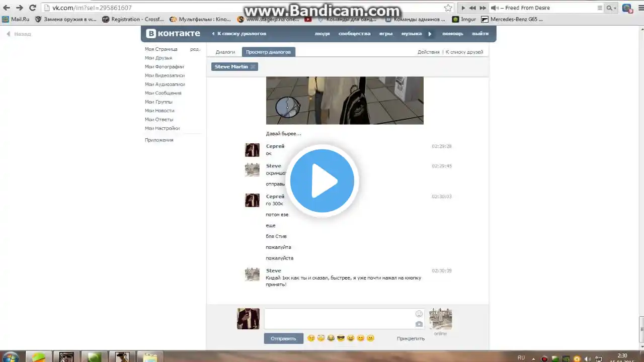
Task: Expand the search dropdown in browser toolbar
Action: click(611, 8)
